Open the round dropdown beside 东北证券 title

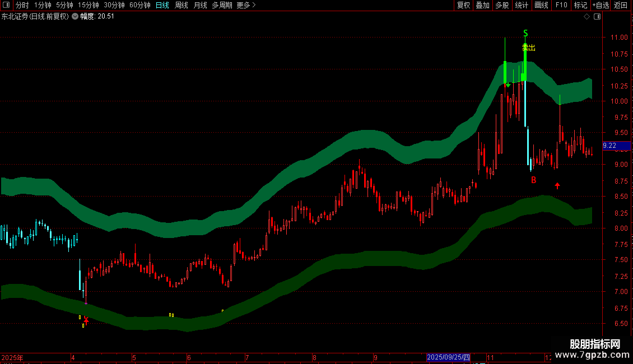tap(75, 17)
